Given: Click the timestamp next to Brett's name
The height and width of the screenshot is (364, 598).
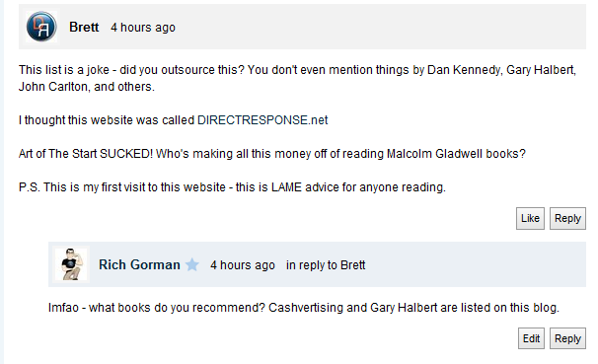Looking at the screenshot, I should 143,28.
